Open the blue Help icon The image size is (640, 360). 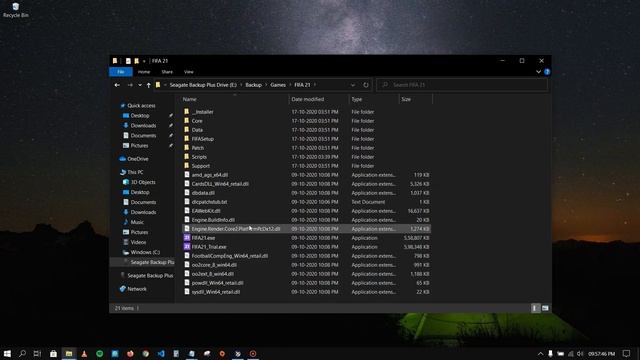point(547,72)
